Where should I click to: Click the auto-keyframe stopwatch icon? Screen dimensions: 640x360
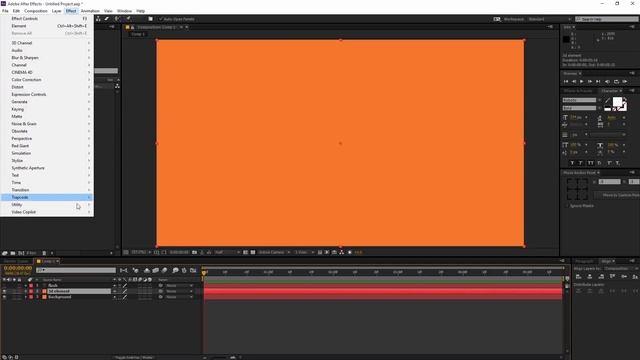click(x=184, y=270)
